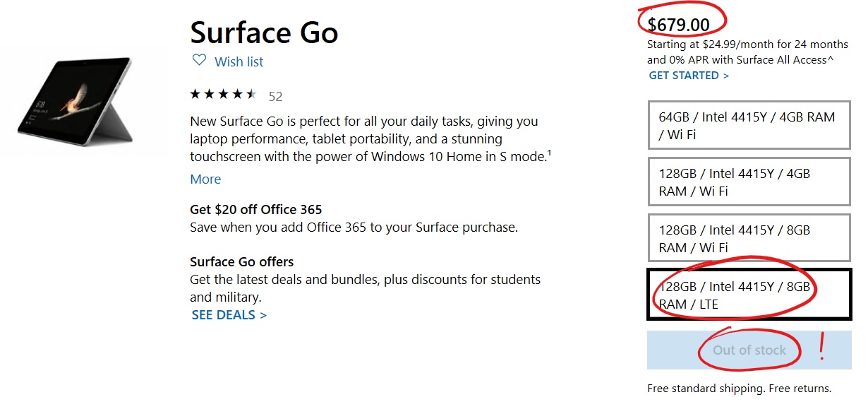Image resolution: width=868 pixels, height=414 pixels.
Task: Expand the description with More link
Action: pos(205,179)
